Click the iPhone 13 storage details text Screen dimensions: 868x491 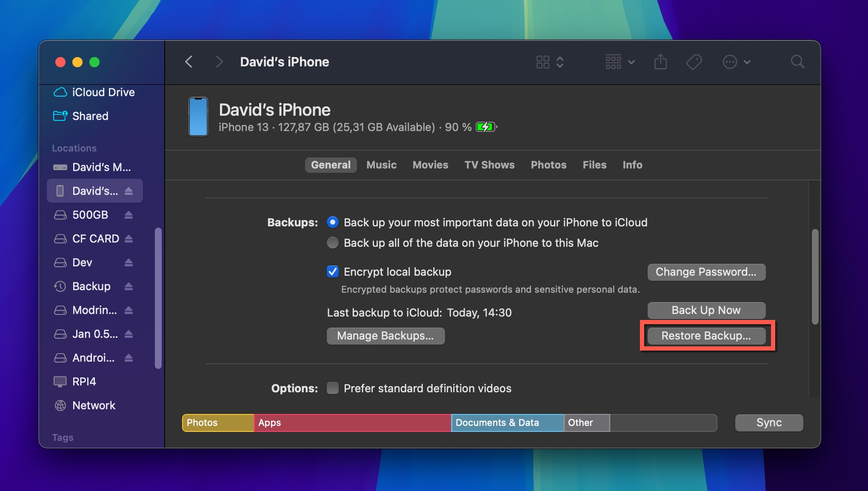pyautogui.click(x=345, y=127)
